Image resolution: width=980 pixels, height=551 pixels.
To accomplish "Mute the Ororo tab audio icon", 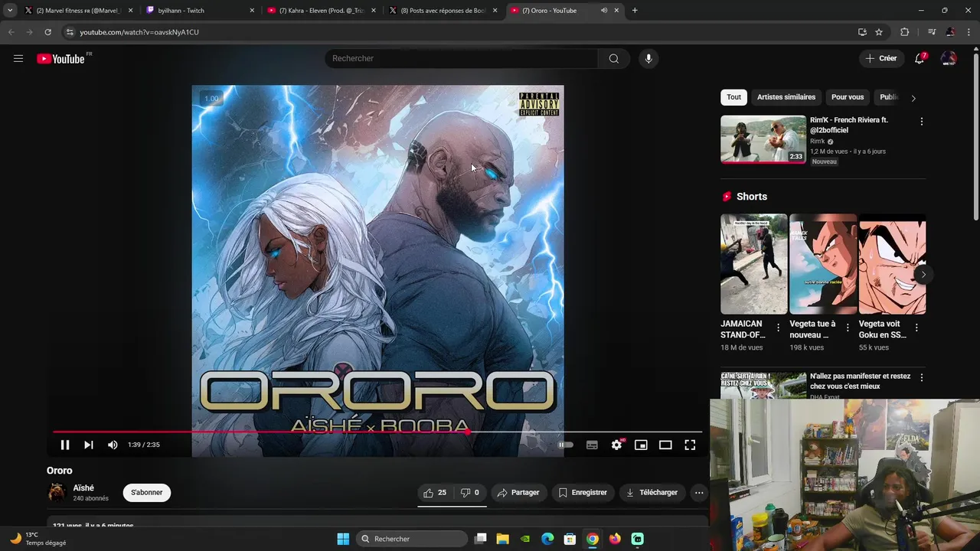I will click(x=604, y=11).
